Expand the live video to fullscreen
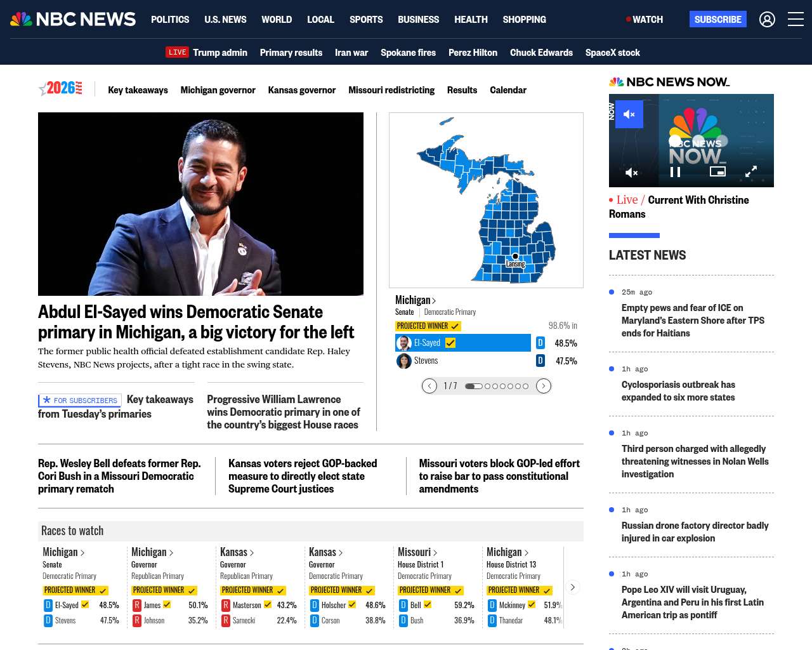Image resolution: width=812 pixels, height=650 pixels. click(751, 171)
